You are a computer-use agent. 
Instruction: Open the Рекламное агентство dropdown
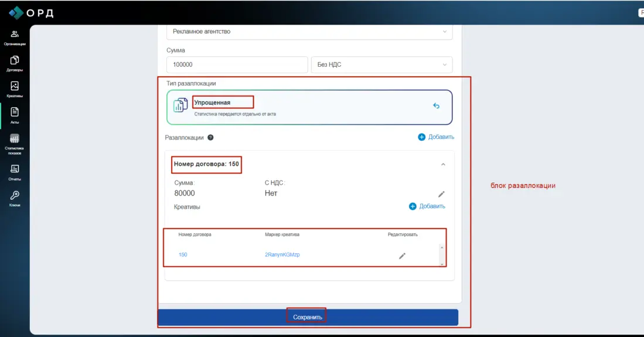[309, 32]
